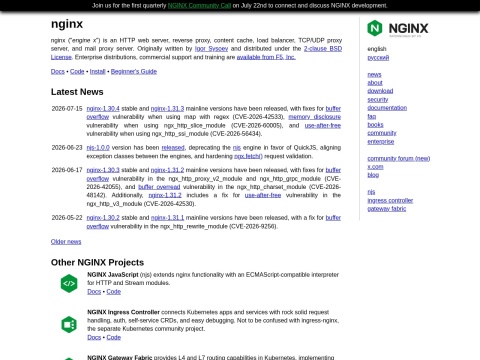Screen dimensions: 480x360
Task: Open the NGINX Community Call banner link
Action: click(x=199, y=5)
